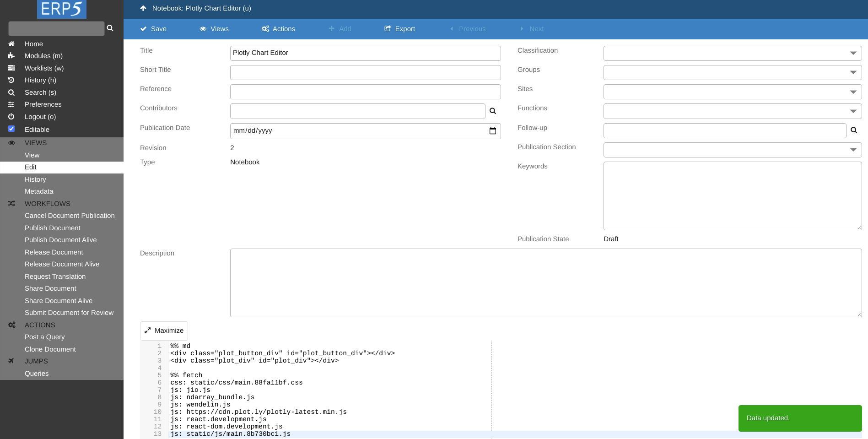This screenshot has height=439, width=868.
Task: Click the Views eye icon in toolbar
Action: (x=203, y=29)
